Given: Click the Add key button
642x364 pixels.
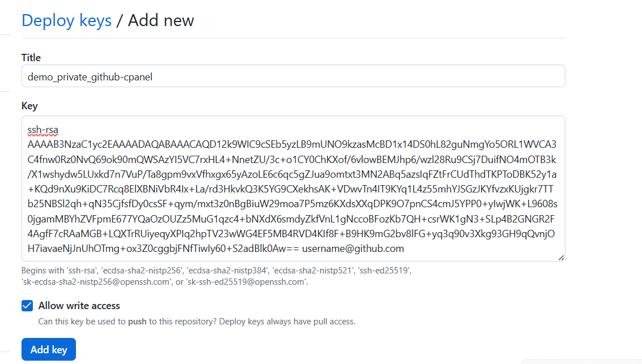Looking at the screenshot, I should click(48, 349).
